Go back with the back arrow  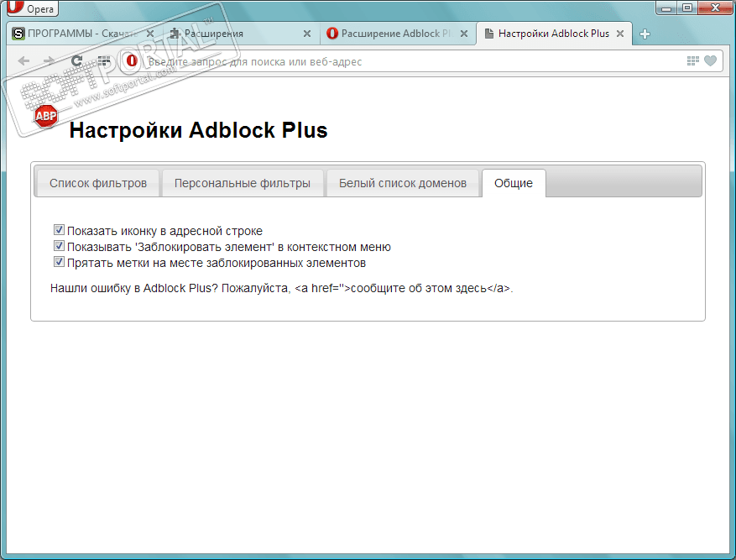(x=23, y=61)
